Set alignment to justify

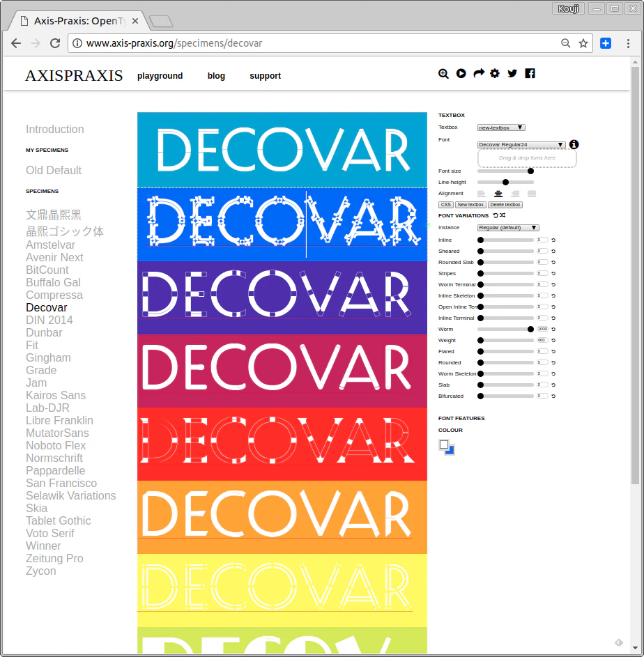click(x=532, y=194)
